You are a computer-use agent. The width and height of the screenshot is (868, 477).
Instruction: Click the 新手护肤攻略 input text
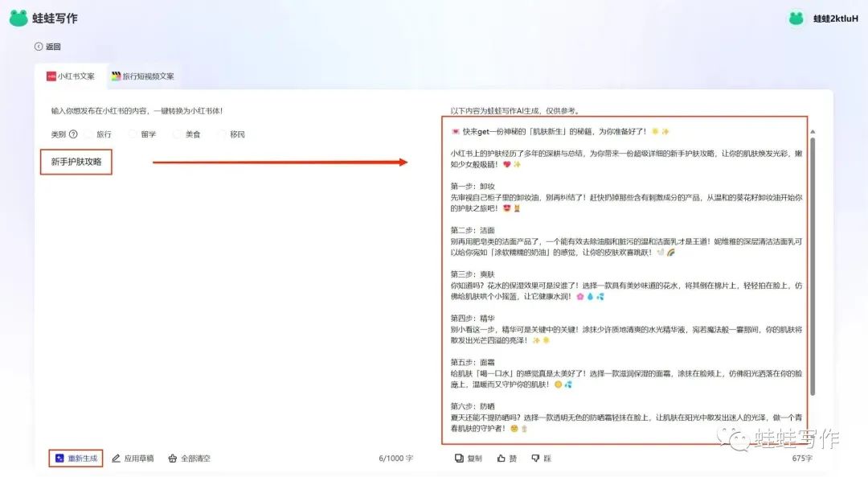(x=76, y=162)
